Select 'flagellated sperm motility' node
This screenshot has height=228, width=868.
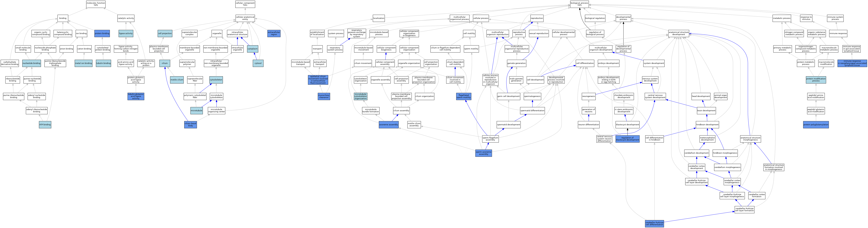464,96
